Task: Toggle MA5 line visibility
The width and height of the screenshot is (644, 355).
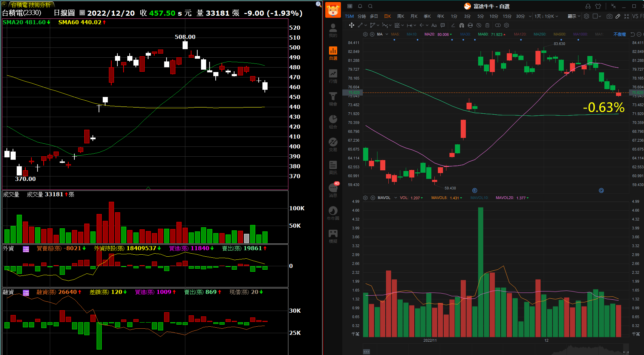Action: (x=395, y=34)
